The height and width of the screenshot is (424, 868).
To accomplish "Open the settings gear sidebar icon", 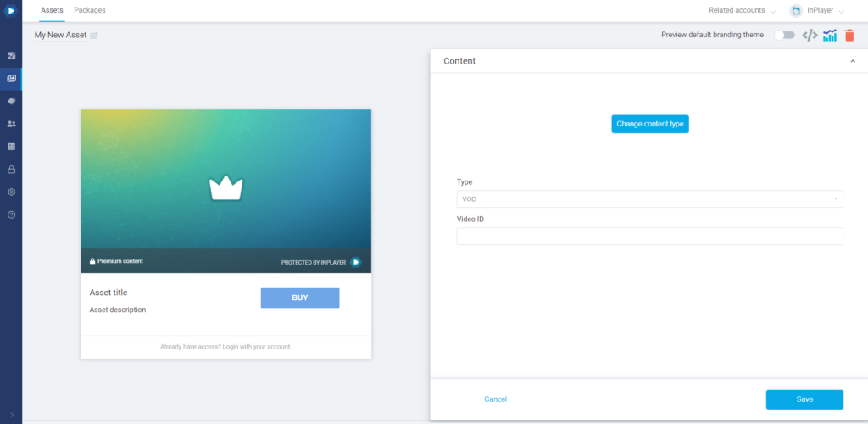I will point(11,192).
